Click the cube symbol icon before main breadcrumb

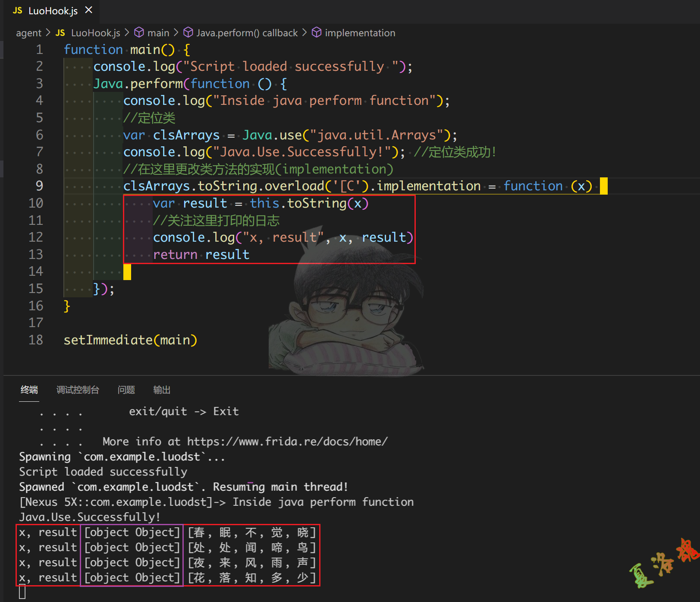point(139,33)
